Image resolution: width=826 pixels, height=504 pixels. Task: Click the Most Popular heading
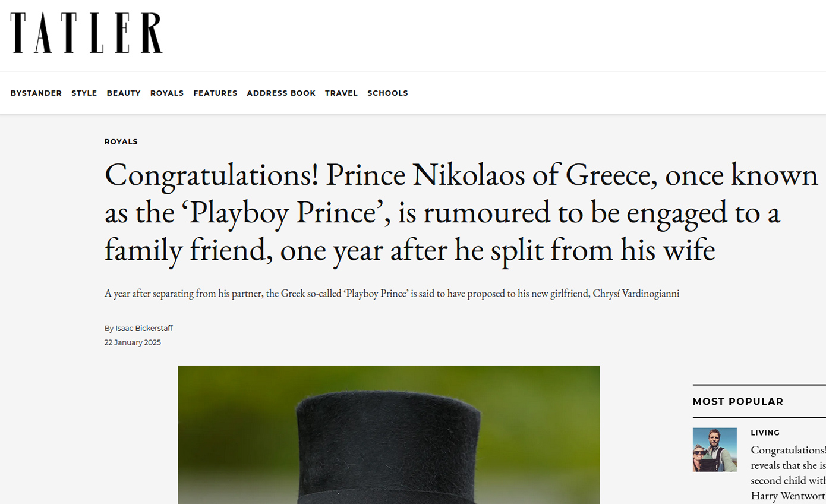738,402
